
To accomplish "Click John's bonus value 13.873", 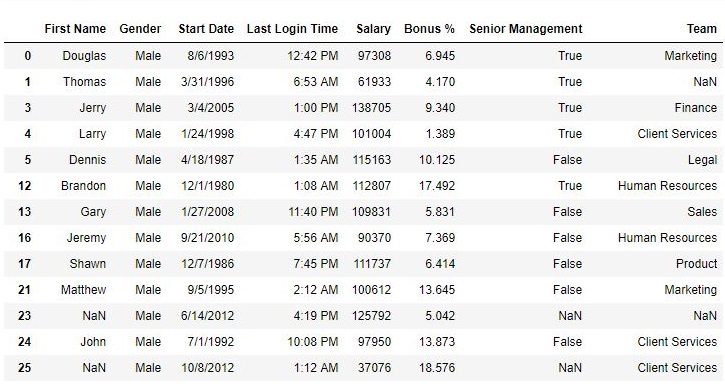I will point(437,342).
